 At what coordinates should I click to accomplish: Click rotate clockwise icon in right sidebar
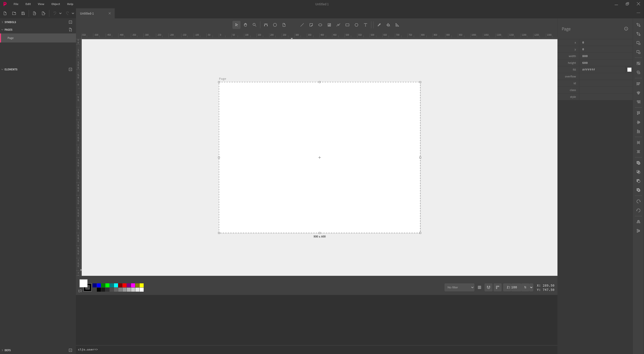638,201
